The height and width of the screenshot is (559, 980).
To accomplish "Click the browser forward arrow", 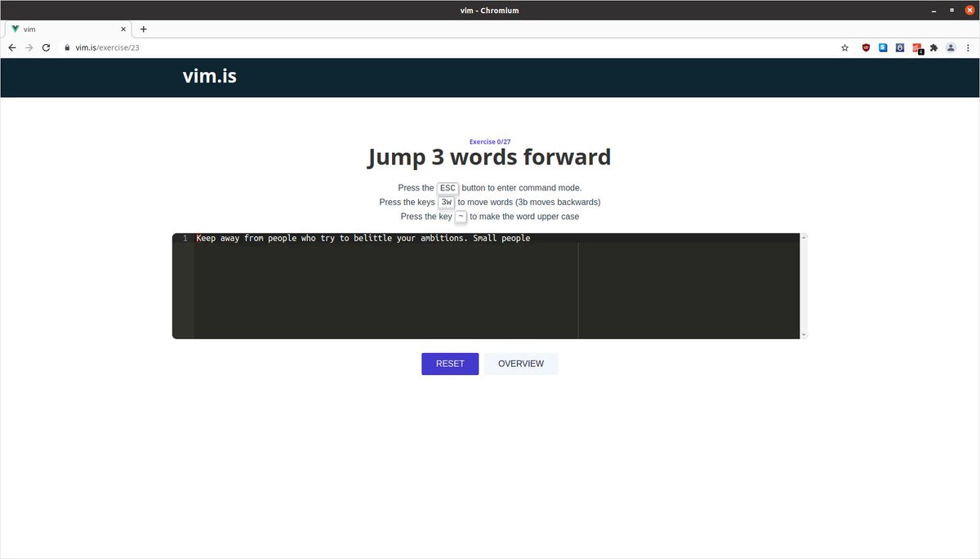I will point(29,47).
